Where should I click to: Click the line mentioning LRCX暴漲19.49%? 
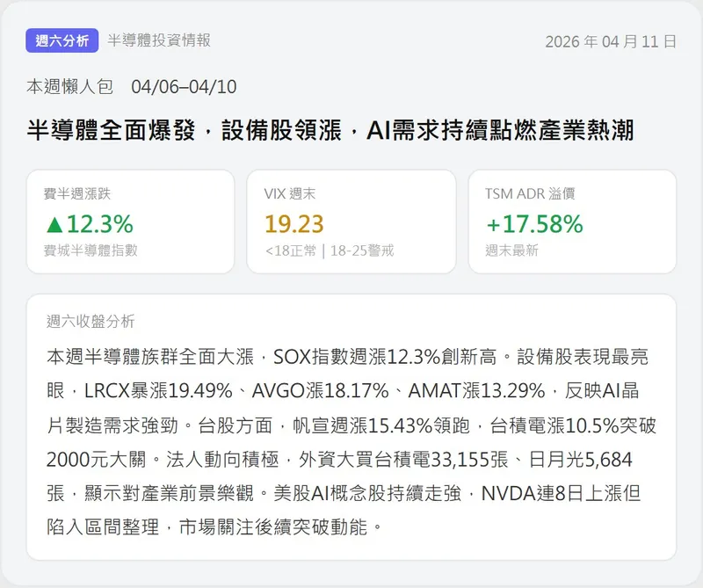pos(343,390)
